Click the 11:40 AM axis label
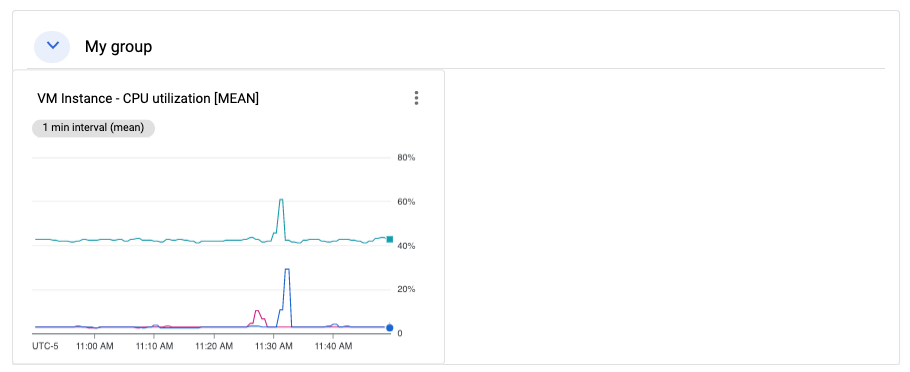Viewport: 910px width, 372px height. coord(333,346)
